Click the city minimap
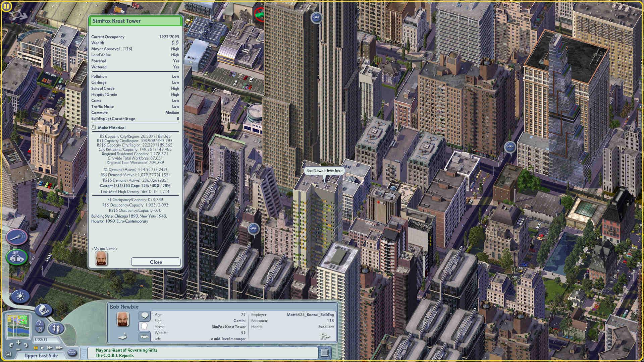The image size is (644, 362). [18, 325]
